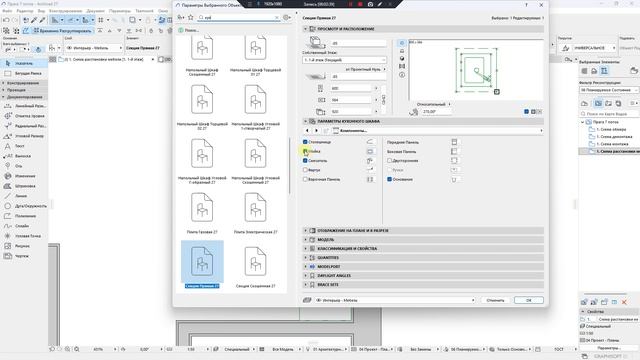Select the Level Dimension (Отметка Уровня) tool
Image resolution: width=640 pixels, height=360 pixels.
[x=24, y=116]
